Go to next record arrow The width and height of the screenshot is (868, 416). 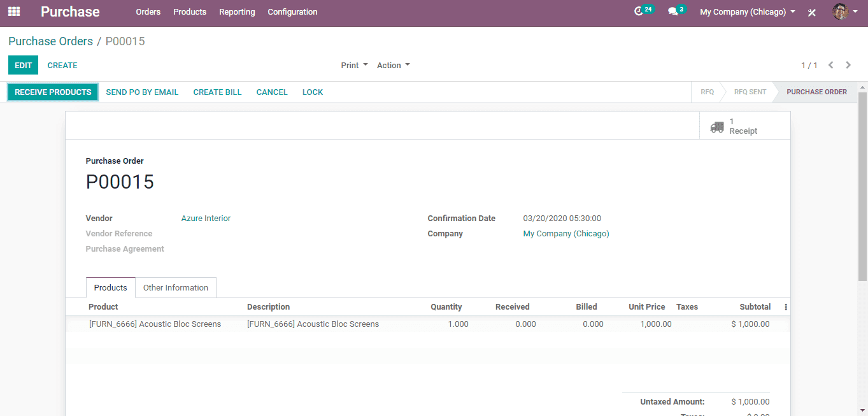848,65
